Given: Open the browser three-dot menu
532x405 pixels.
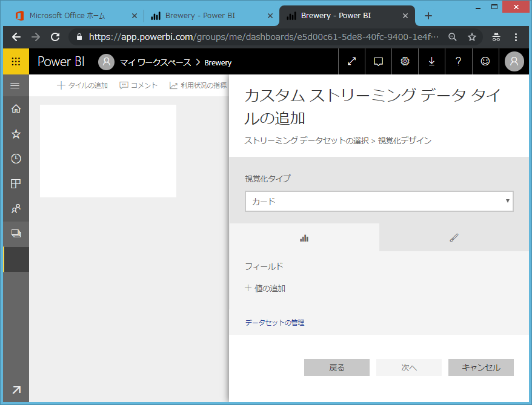Looking at the screenshot, I should (516, 37).
